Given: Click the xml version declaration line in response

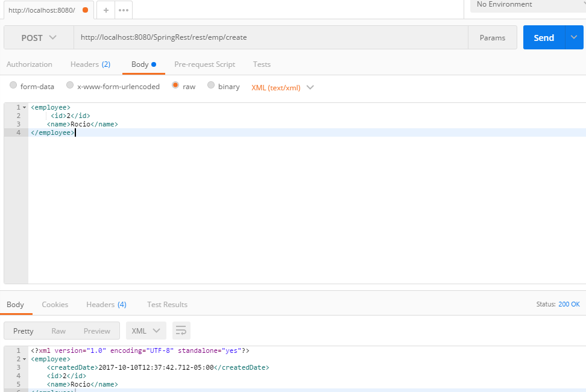Looking at the screenshot, I should pos(140,350).
